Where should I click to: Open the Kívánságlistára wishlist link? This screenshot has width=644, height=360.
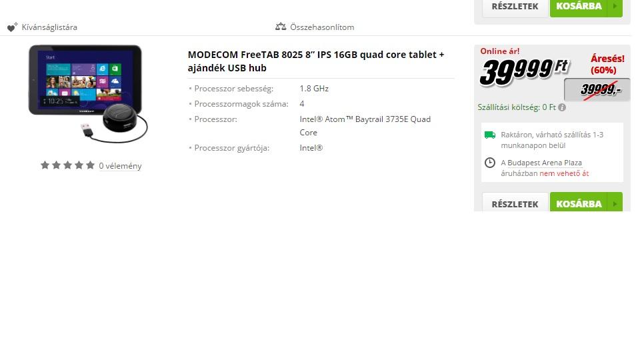coord(49,27)
